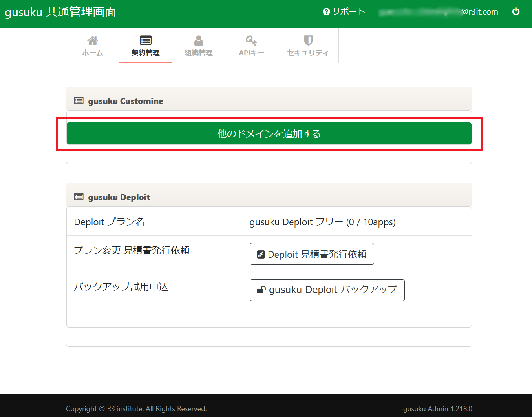The width and height of the screenshot is (532, 417).
Task: Click the APIキー key icon
Action: pos(251,40)
